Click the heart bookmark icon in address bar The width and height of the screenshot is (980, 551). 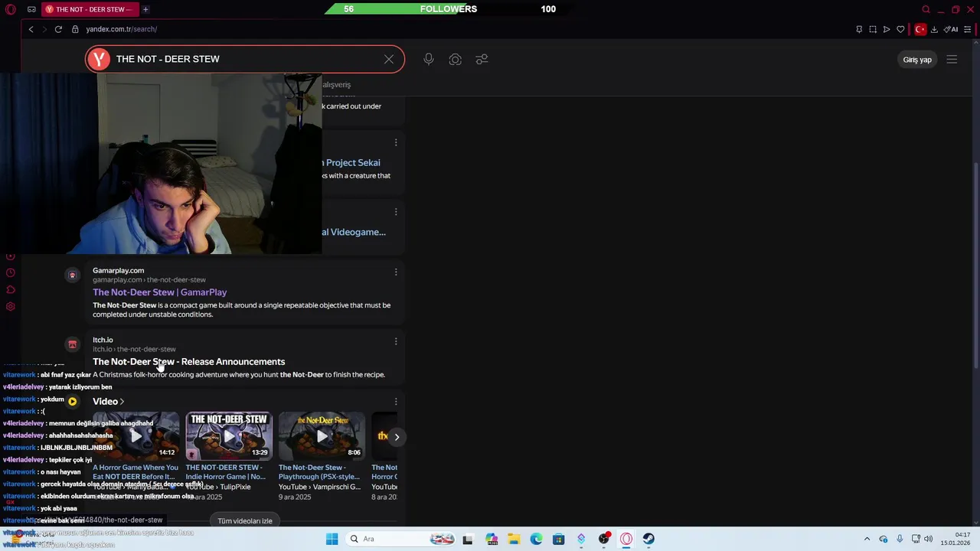pos(900,29)
